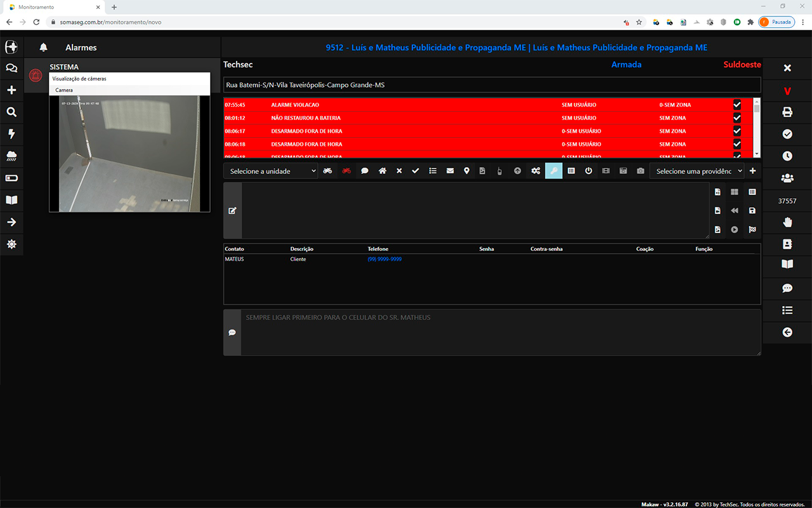The height and width of the screenshot is (508, 812).
Task: Check the checkbox on the NÃO RESTAUROU A BATERIA row
Action: [737, 117]
